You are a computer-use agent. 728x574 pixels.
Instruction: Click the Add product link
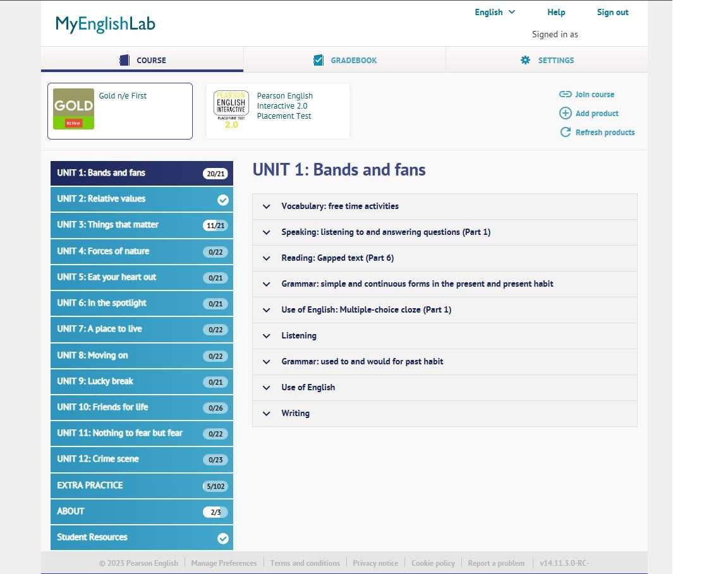coord(597,113)
